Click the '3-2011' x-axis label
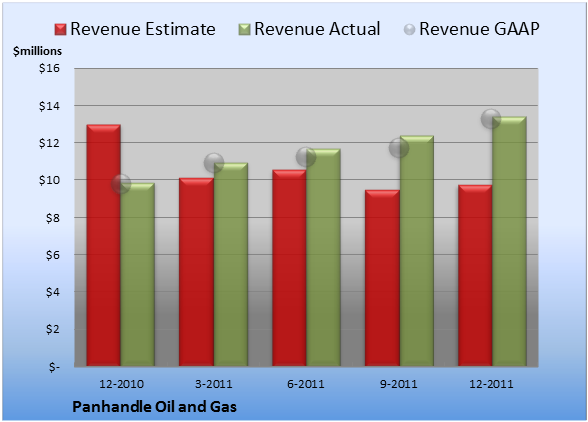 tap(214, 384)
